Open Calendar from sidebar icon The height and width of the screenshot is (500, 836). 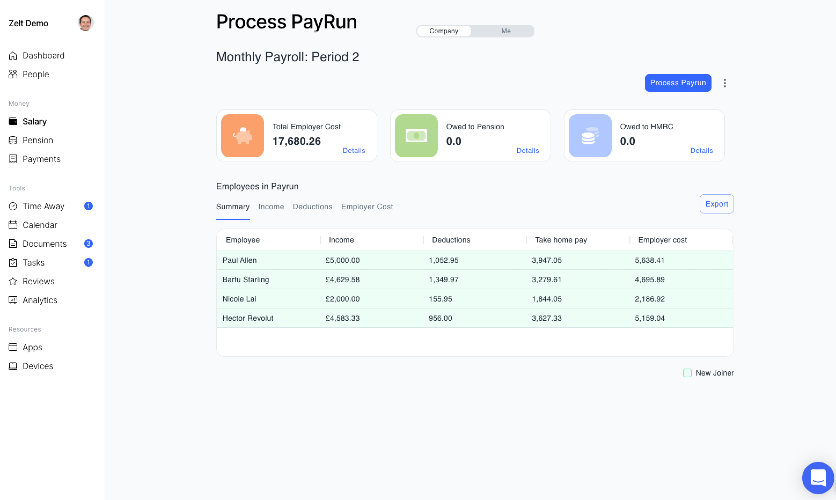click(x=13, y=225)
